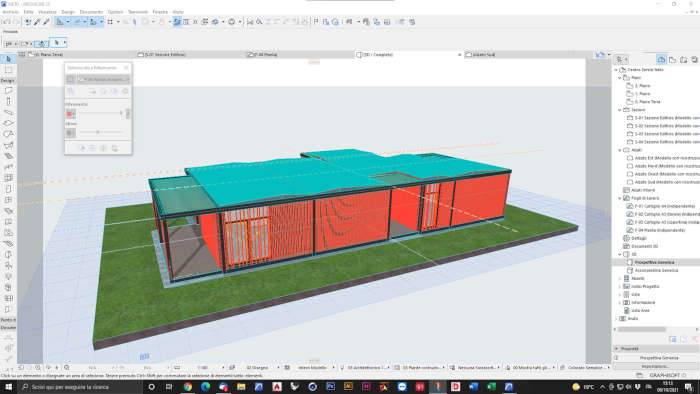Open the Layout Book icon in Navigator
The width and height of the screenshot is (700, 394).
pyautogui.click(x=683, y=59)
